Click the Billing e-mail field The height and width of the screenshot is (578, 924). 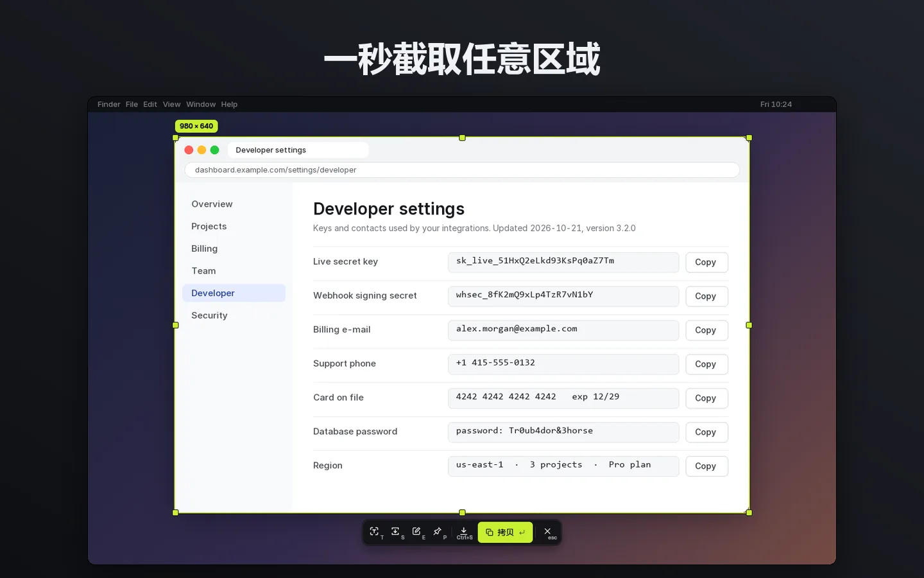click(563, 330)
